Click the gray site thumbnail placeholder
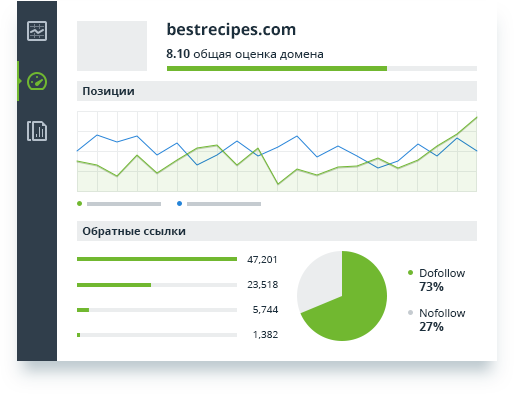Screen dimensions: 514x394 click(112, 46)
